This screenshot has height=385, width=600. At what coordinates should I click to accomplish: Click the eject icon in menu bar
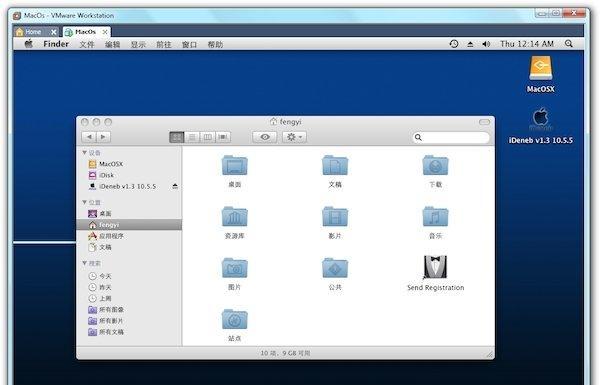pyautogui.click(x=470, y=44)
